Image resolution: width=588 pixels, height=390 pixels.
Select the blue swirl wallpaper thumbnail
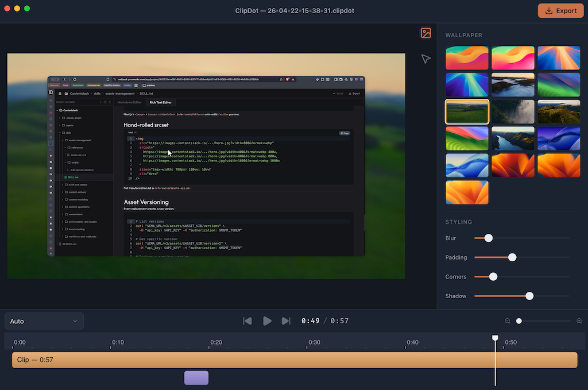[x=559, y=138]
